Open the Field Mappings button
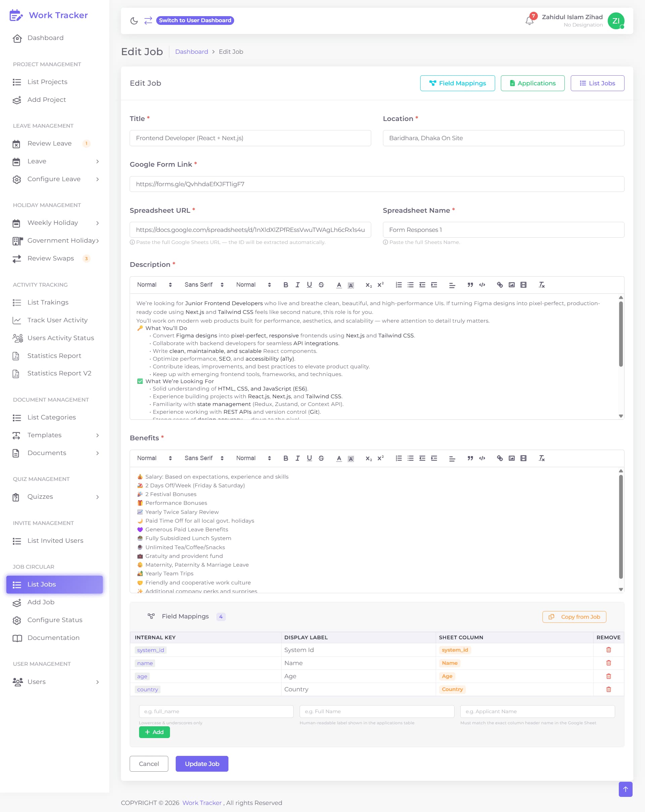This screenshot has height=812, width=645. (457, 83)
